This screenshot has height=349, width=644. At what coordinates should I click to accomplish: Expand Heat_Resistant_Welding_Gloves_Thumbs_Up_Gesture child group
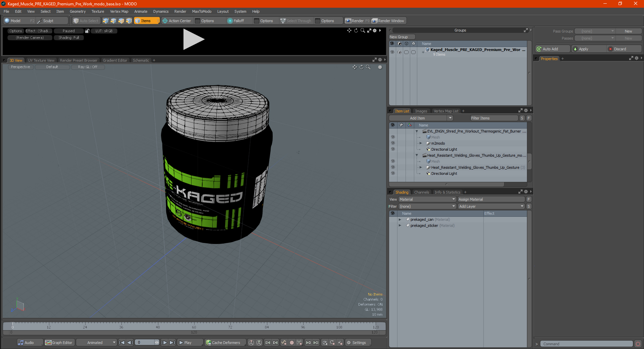coord(421,167)
